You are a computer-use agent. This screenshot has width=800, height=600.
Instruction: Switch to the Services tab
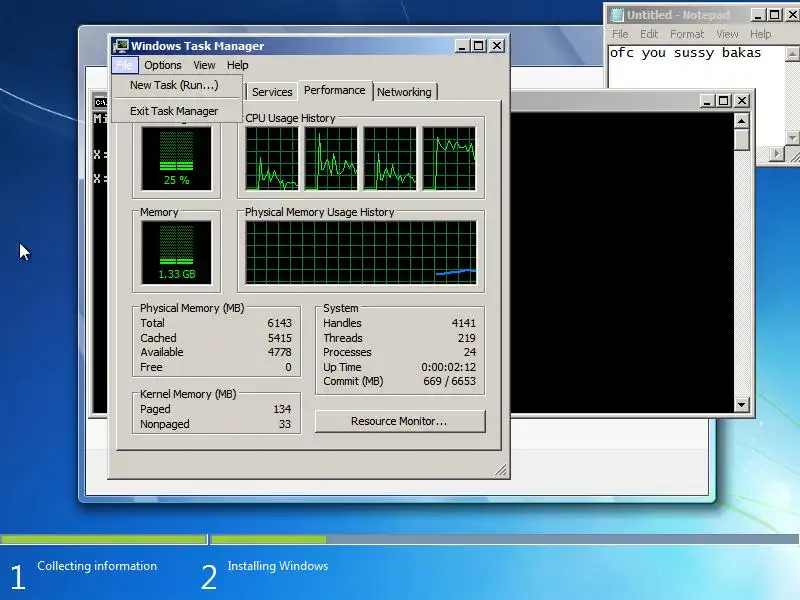pos(272,92)
